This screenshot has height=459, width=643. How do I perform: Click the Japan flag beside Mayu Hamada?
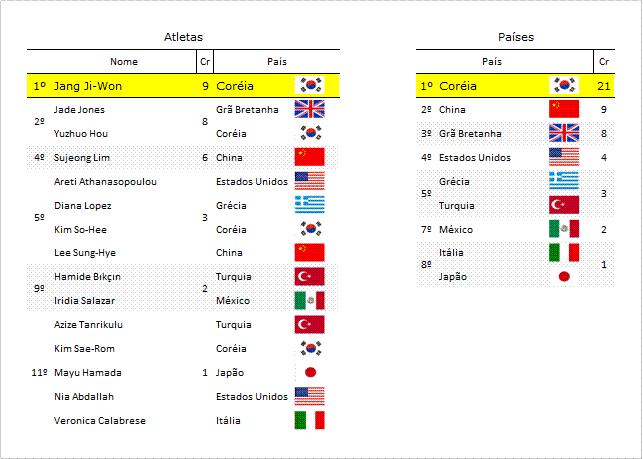(310, 372)
